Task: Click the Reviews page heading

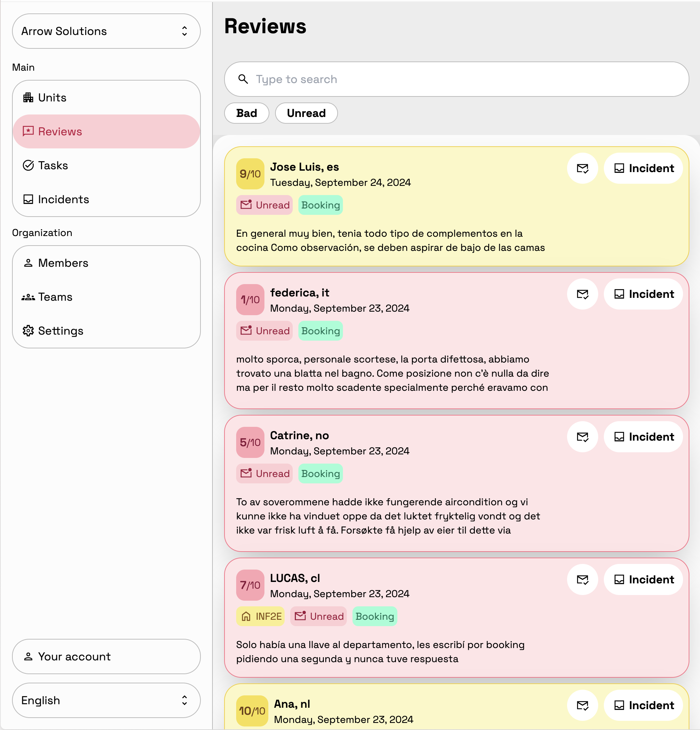Action: [265, 27]
